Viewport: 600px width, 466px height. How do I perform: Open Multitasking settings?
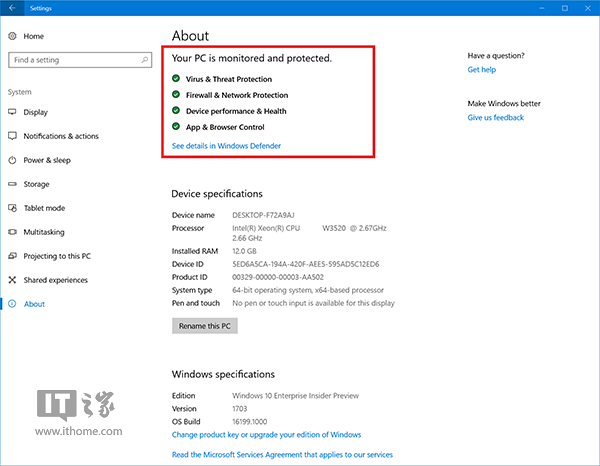pos(44,232)
